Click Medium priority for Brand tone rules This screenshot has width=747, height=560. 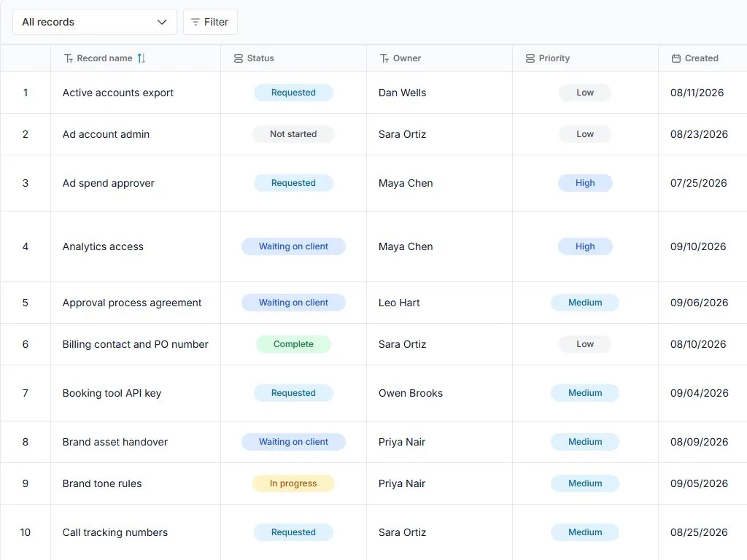click(x=585, y=483)
